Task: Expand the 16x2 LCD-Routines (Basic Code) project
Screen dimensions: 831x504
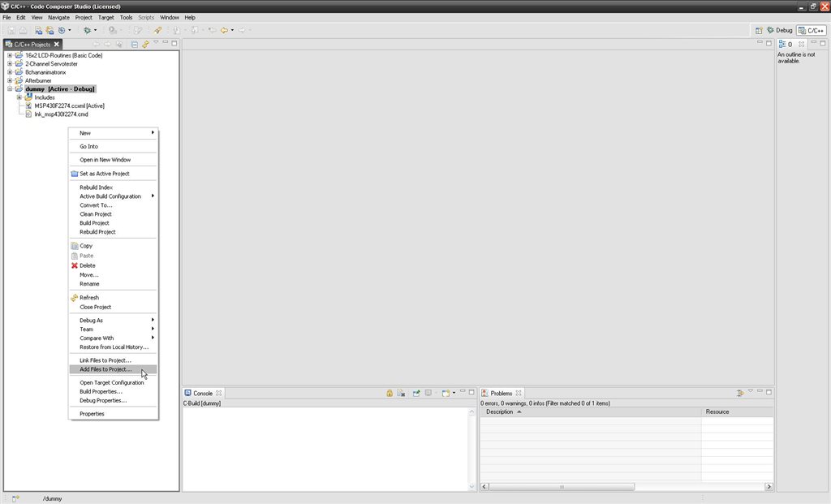Action: click(x=10, y=55)
